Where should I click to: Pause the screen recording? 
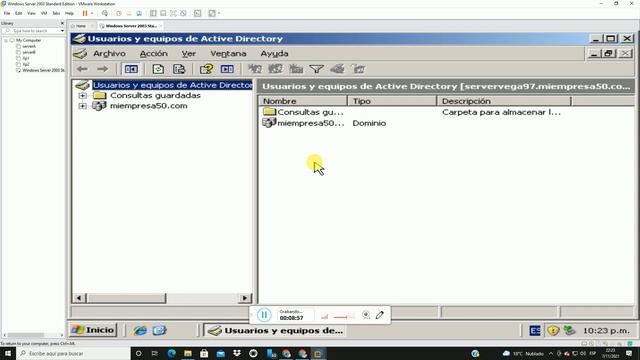tap(264, 315)
